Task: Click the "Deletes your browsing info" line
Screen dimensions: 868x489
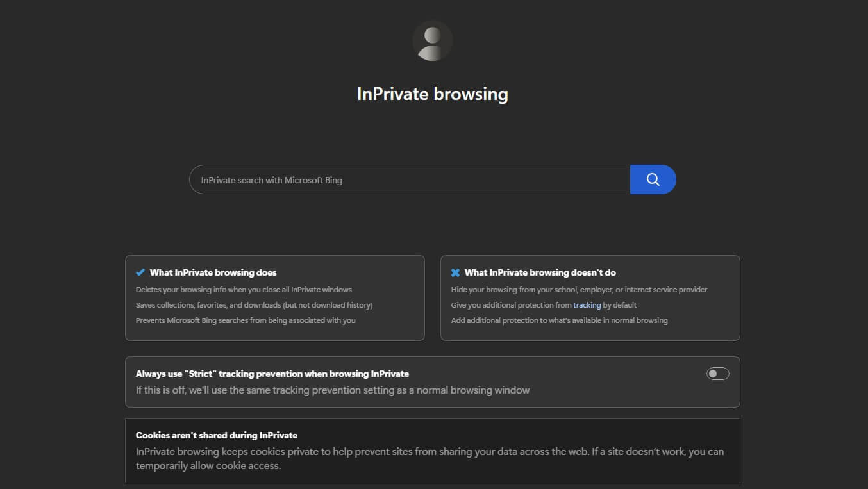Action: pos(244,290)
